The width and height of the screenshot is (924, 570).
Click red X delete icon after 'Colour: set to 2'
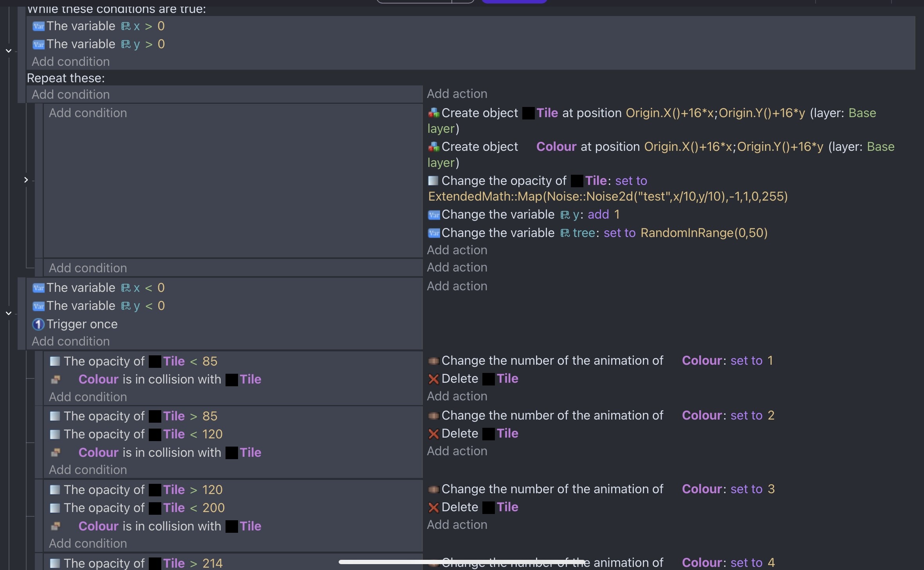click(x=433, y=434)
